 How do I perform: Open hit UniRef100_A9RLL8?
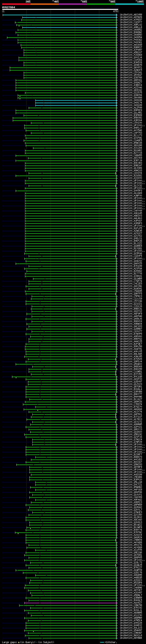pyautogui.click(x=131, y=27)
